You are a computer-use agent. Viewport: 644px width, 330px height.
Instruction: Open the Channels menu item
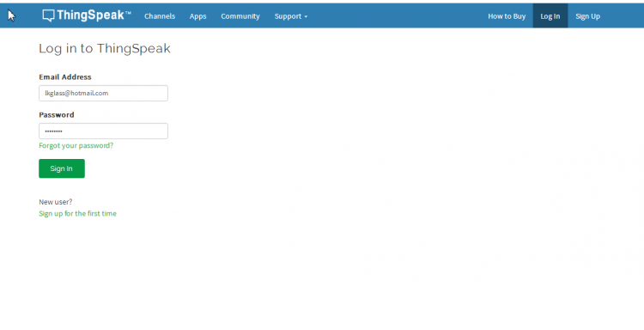160,16
